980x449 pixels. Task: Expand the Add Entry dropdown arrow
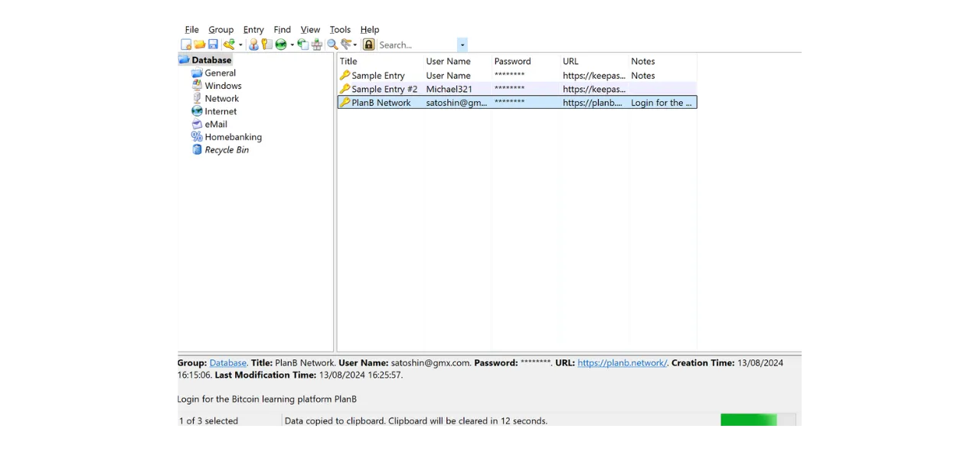pyautogui.click(x=239, y=44)
